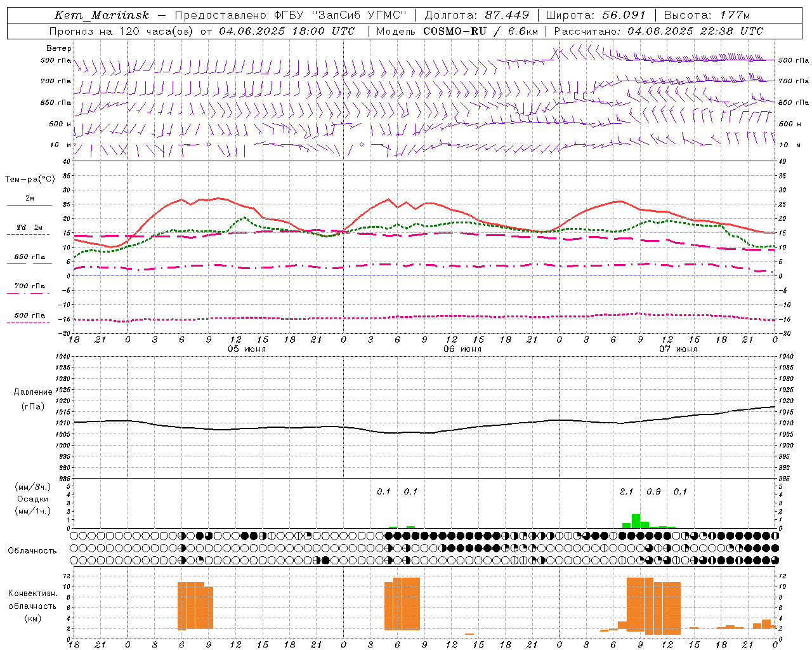Screen dimensions: 812x650
Task: Click the Осадки panel label
Action: click(32, 499)
